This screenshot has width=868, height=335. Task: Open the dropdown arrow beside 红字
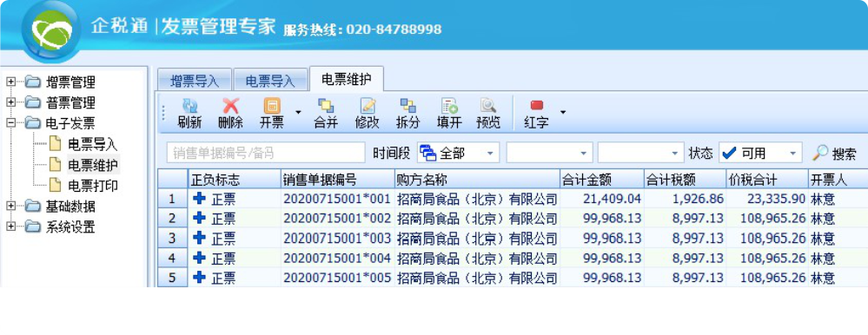coord(563,112)
